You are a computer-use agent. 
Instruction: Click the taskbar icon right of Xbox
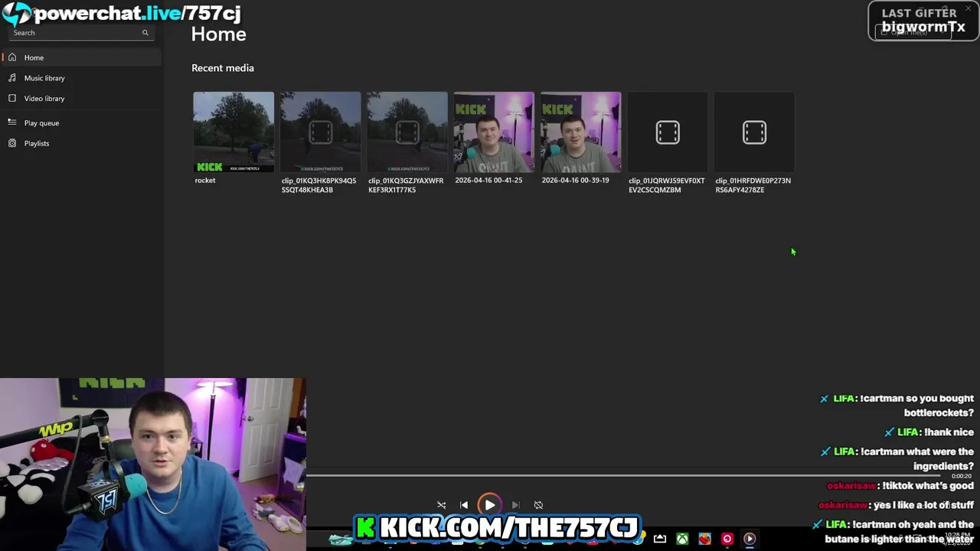tap(704, 539)
